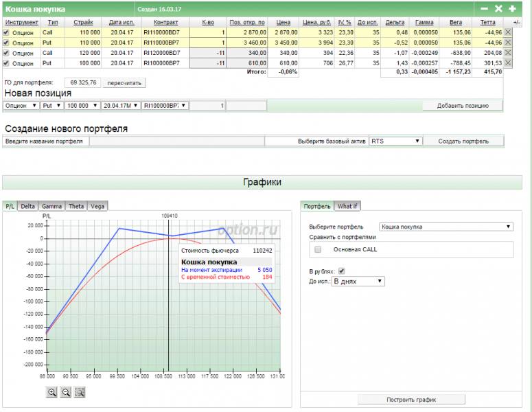Delete the Call 110 000 position row
This screenshot has width=532, height=412.
click(x=508, y=32)
